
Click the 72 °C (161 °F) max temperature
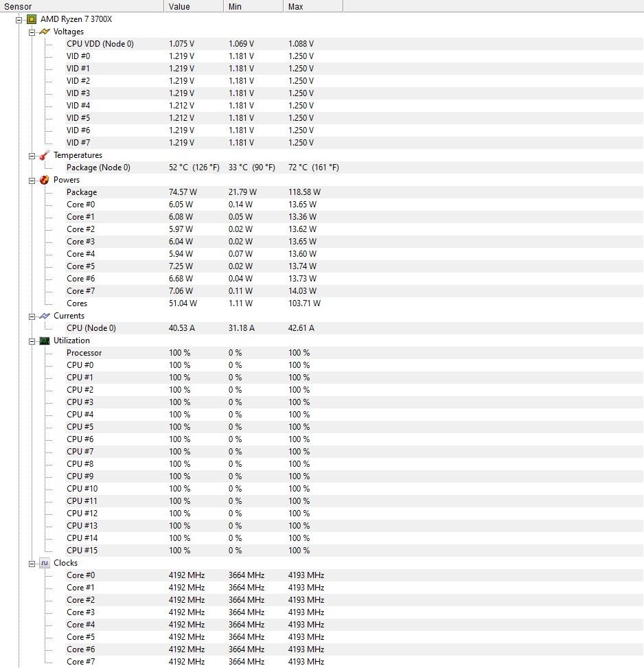pyautogui.click(x=314, y=168)
